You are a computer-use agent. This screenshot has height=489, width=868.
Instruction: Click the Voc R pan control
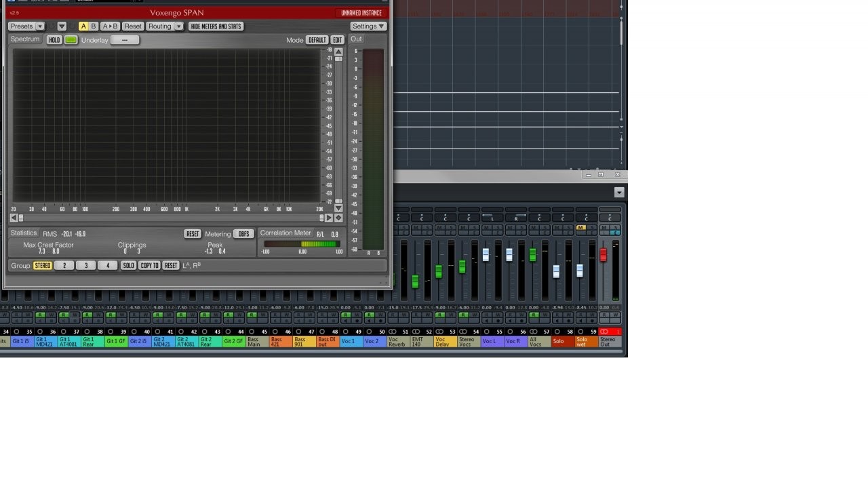pos(516,218)
